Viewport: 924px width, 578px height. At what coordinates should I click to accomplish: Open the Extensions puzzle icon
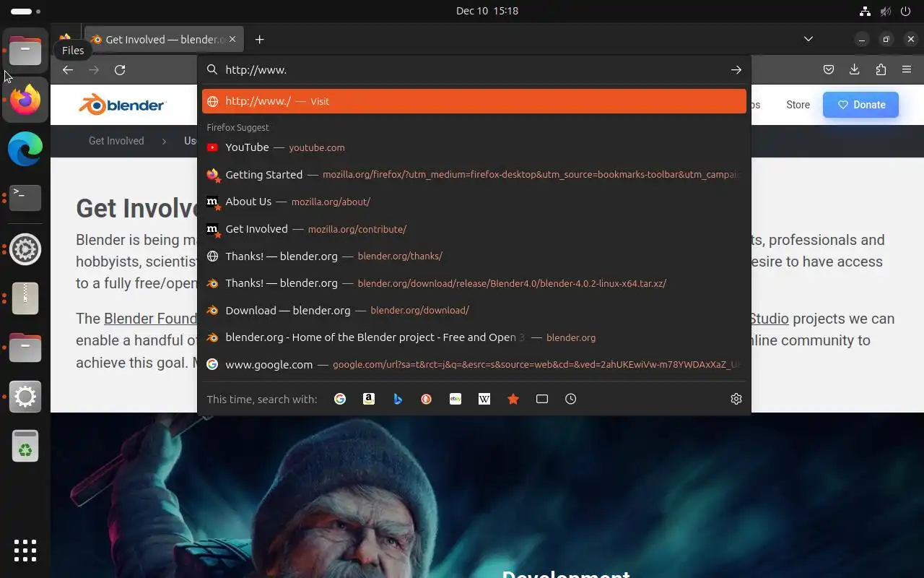[881, 70]
